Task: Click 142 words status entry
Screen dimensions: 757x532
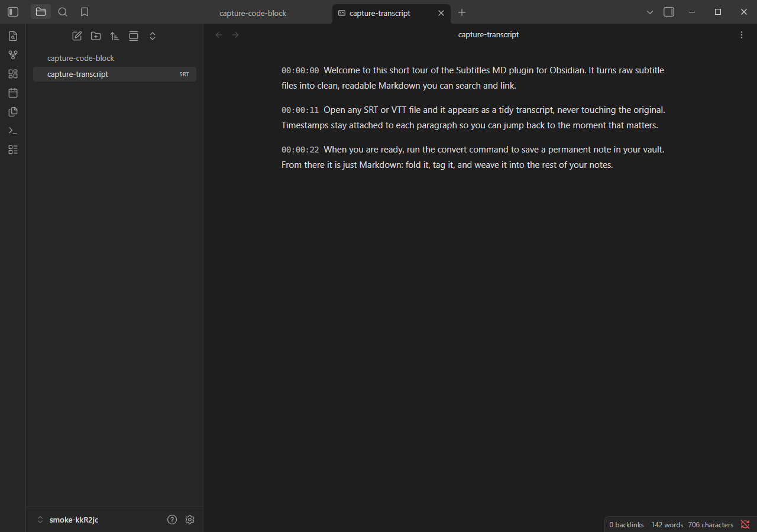Action: click(x=667, y=525)
